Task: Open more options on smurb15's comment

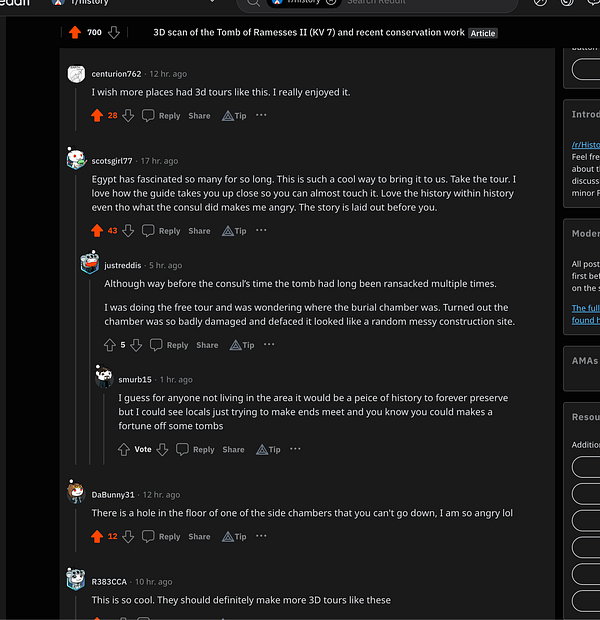Action: (x=295, y=449)
